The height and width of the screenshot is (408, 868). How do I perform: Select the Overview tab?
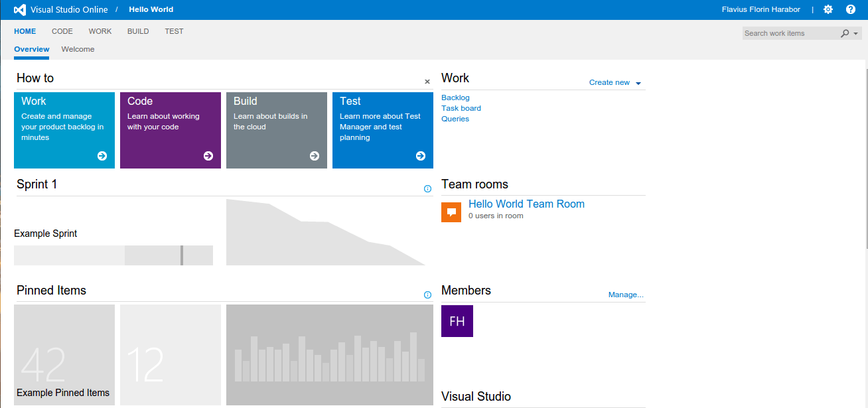(x=32, y=50)
